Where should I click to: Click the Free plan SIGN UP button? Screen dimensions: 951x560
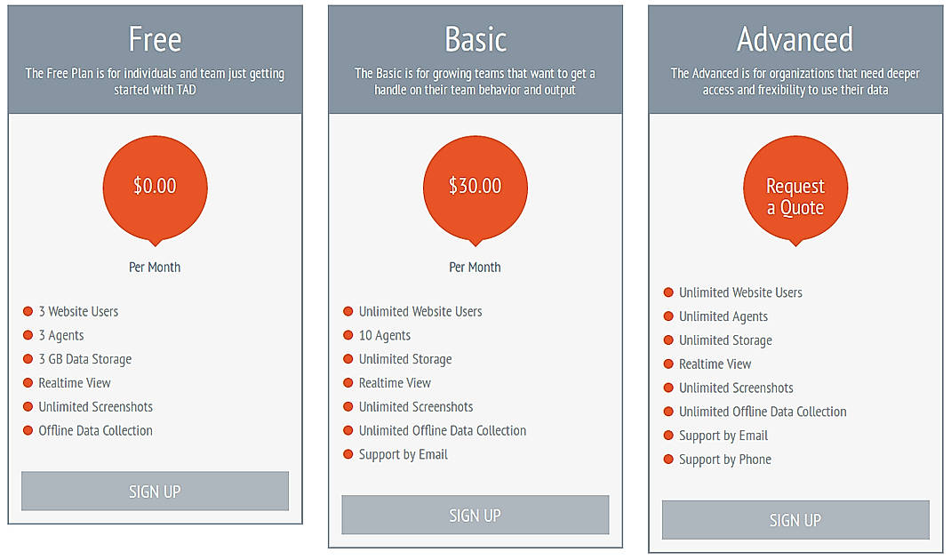pyautogui.click(x=155, y=491)
